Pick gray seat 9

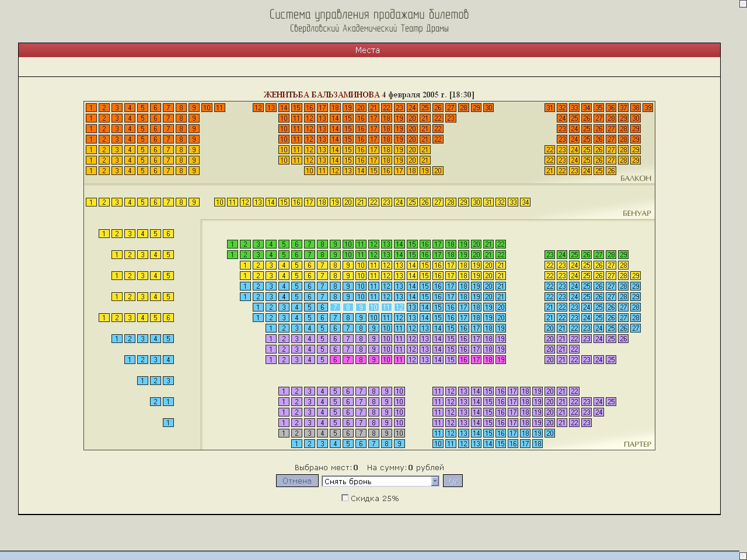(x=386, y=433)
